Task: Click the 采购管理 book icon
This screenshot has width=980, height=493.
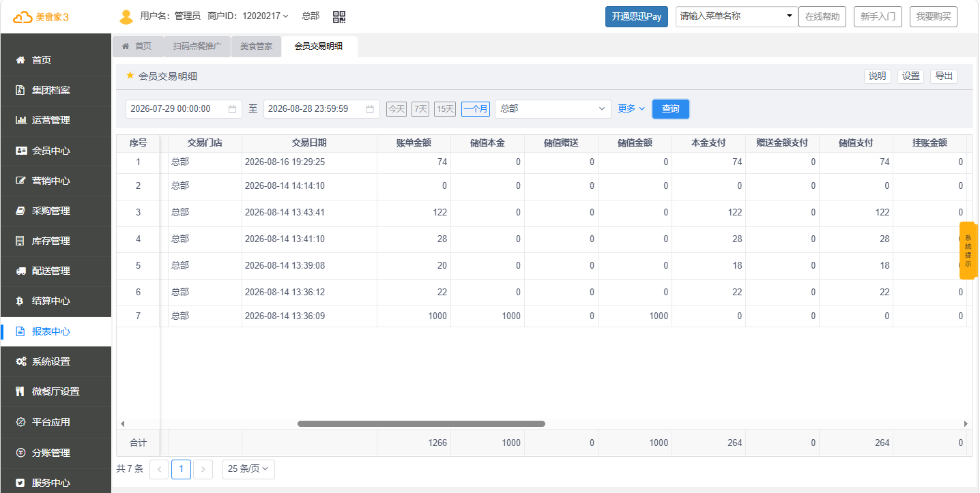Action: [x=20, y=211]
